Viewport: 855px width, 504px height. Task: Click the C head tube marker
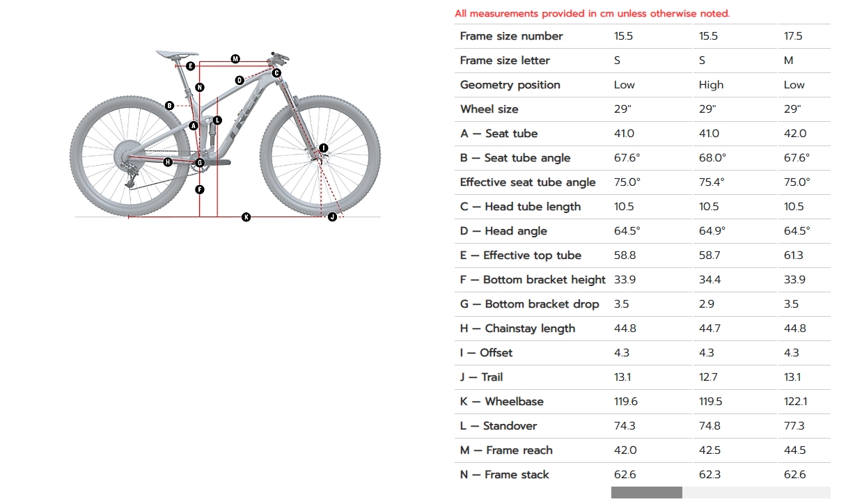coord(276,73)
